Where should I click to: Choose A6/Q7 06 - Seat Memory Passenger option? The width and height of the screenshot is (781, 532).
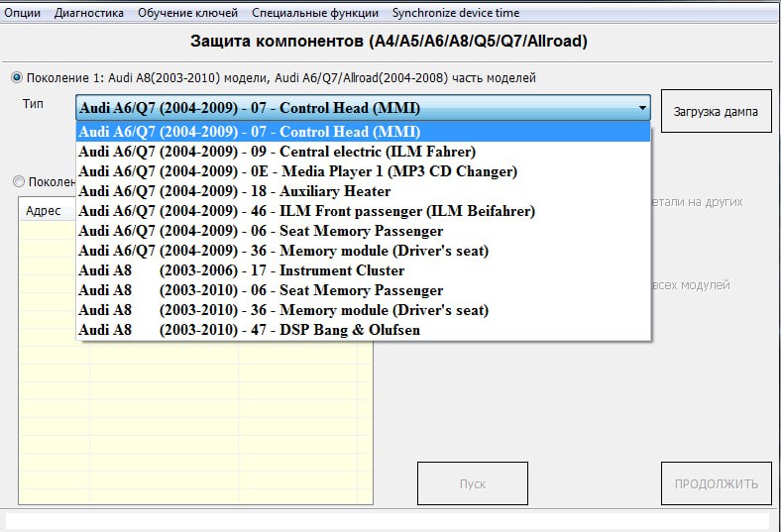coord(363,231)
